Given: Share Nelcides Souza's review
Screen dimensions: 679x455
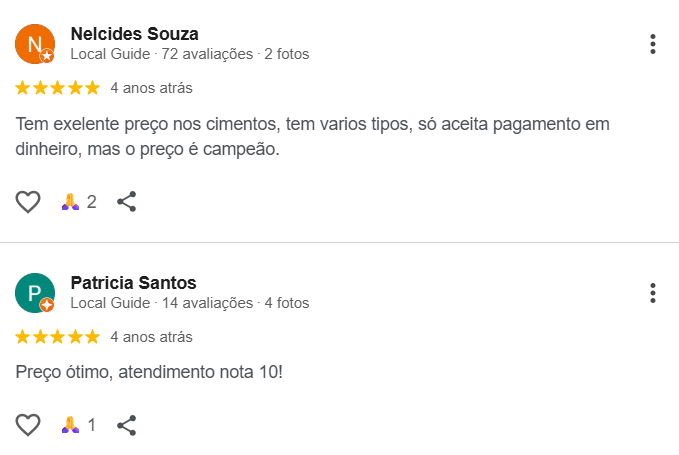Looking at the screenshot, I should 127,202.
